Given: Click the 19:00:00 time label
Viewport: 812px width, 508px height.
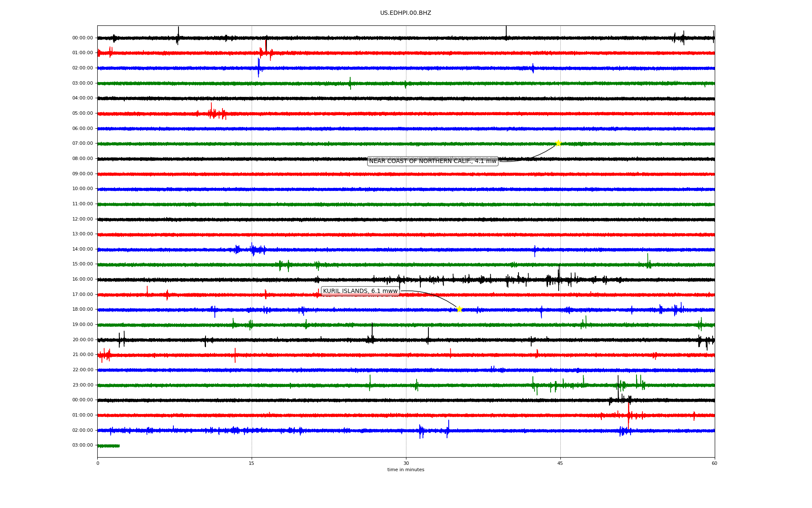Looking at the screenshot, I should coord(82,325).
